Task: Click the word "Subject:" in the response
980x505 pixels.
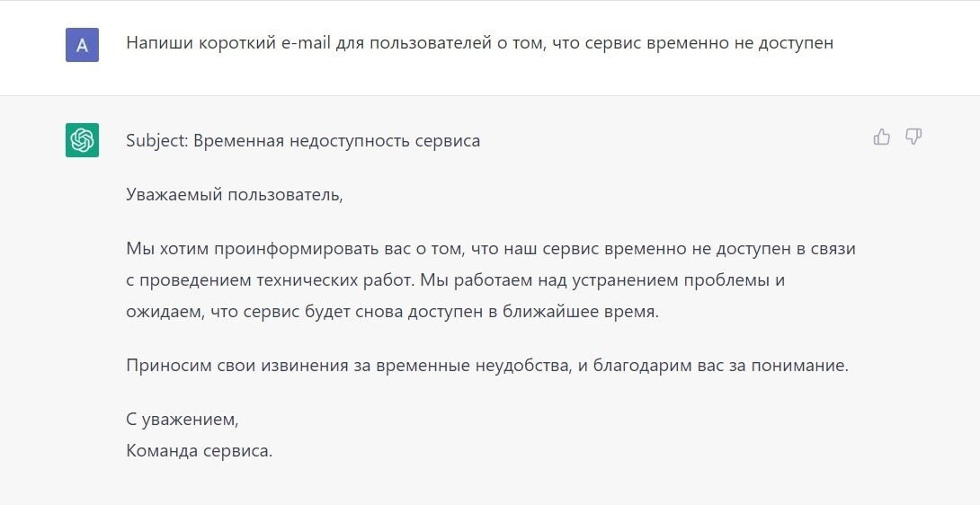Action: click(156, 141)
